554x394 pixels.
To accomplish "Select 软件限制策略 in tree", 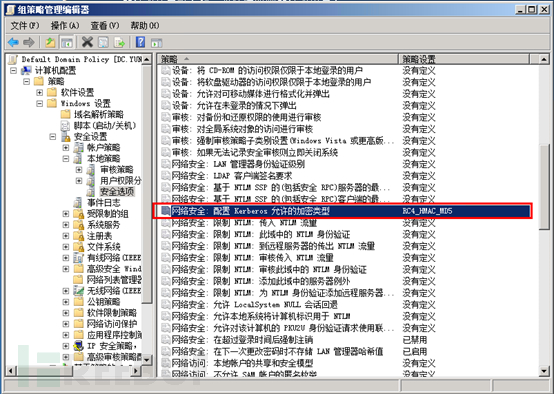I will [x=112, y=313].
